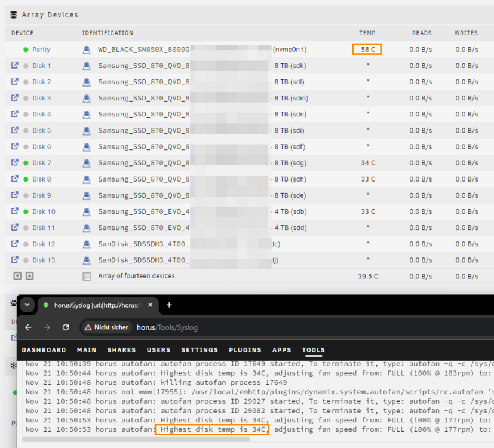Screen dimensions: 494x448
Task: Open the SHARES menu
Action: pyautogui.click(x=121, y=350)
